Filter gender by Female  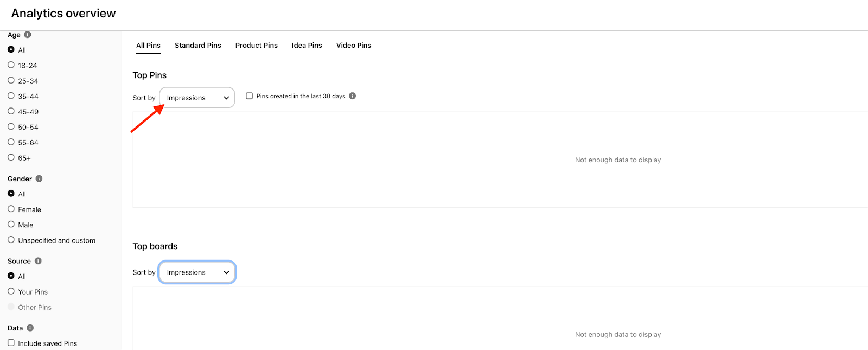coord(11,209)
